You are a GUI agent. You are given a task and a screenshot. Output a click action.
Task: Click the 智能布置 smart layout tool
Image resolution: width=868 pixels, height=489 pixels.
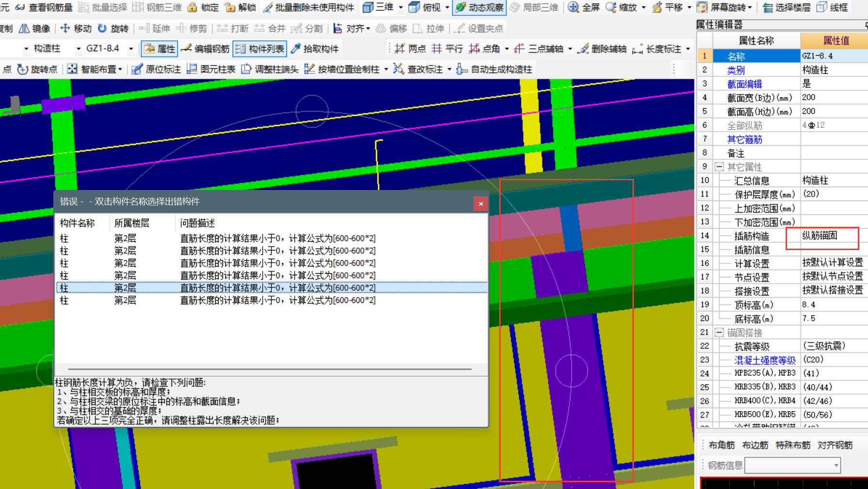[94, 69]
